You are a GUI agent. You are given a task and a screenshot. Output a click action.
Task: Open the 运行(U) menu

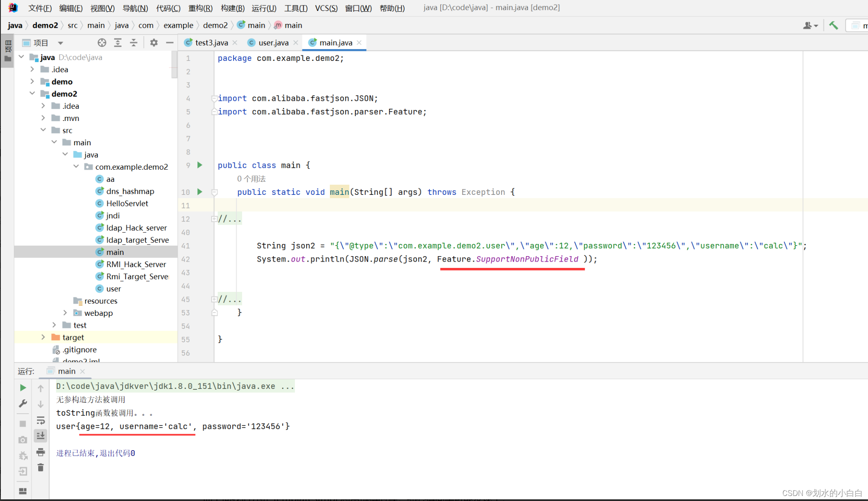click(263, 8)
